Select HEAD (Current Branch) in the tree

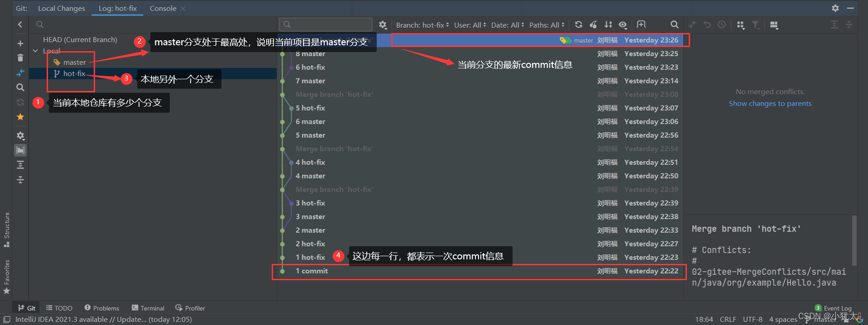[x=80, y=40]
